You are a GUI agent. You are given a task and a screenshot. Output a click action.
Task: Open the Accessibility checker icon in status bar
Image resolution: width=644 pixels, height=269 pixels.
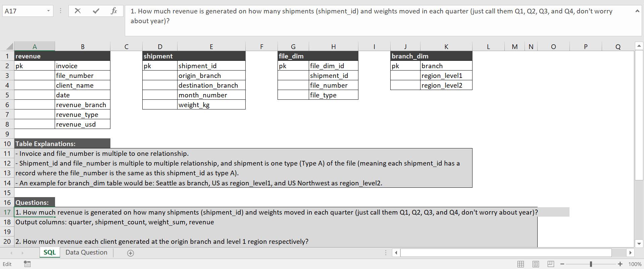[x=27, y=264]
